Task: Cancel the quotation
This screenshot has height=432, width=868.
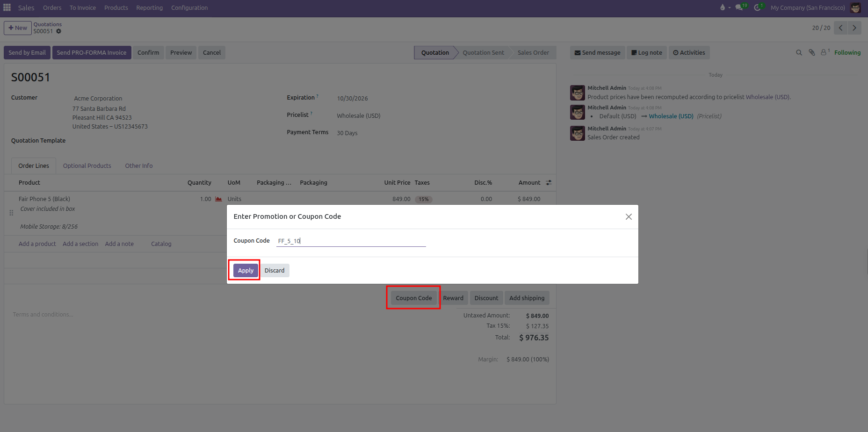Action: tap(212, 53)
